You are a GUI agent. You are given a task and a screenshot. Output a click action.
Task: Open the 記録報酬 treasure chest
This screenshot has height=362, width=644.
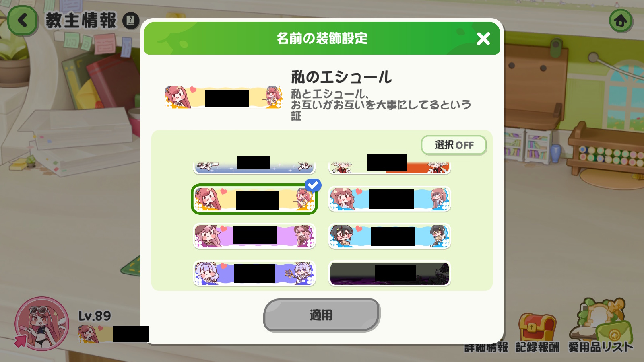click(x=537, y=327)
